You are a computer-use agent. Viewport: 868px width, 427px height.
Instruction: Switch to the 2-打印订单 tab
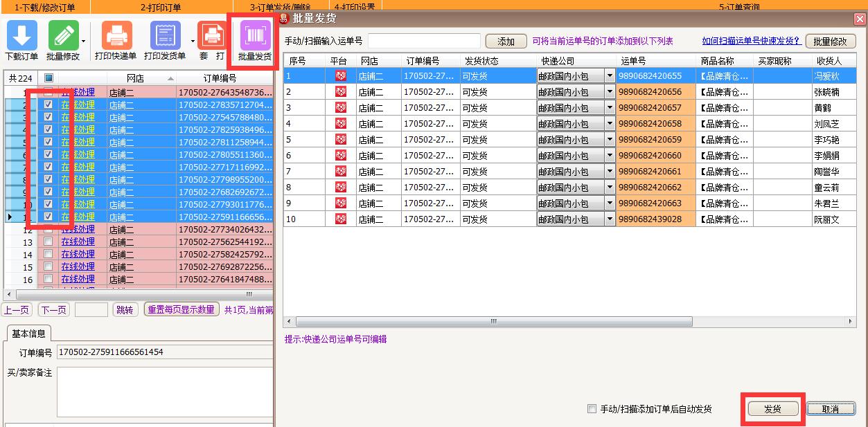161,7
